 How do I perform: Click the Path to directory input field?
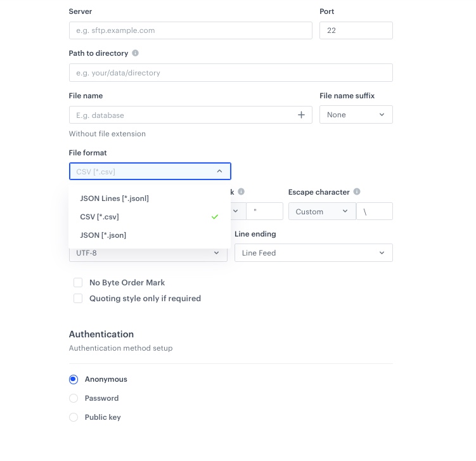[230, 73]
